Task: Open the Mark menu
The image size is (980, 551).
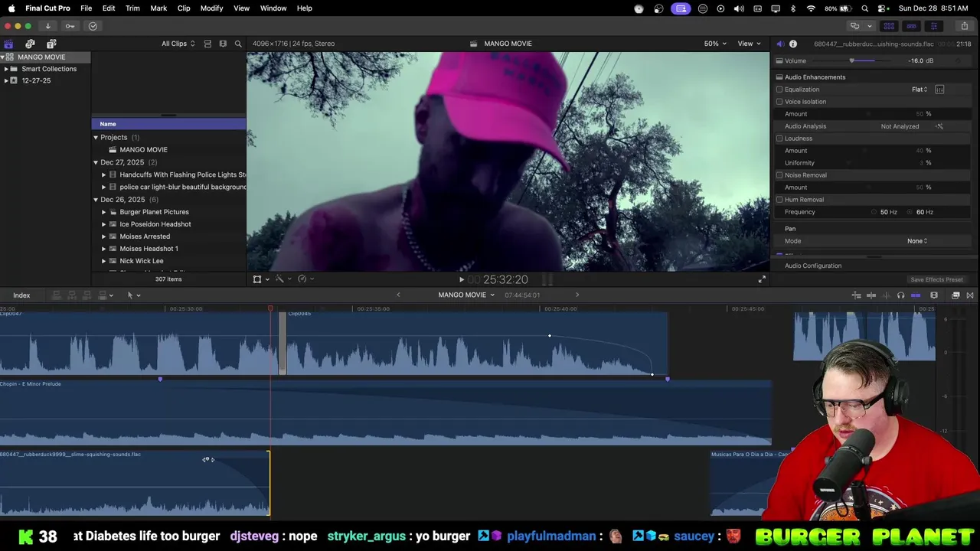Action: click(158, 8)
